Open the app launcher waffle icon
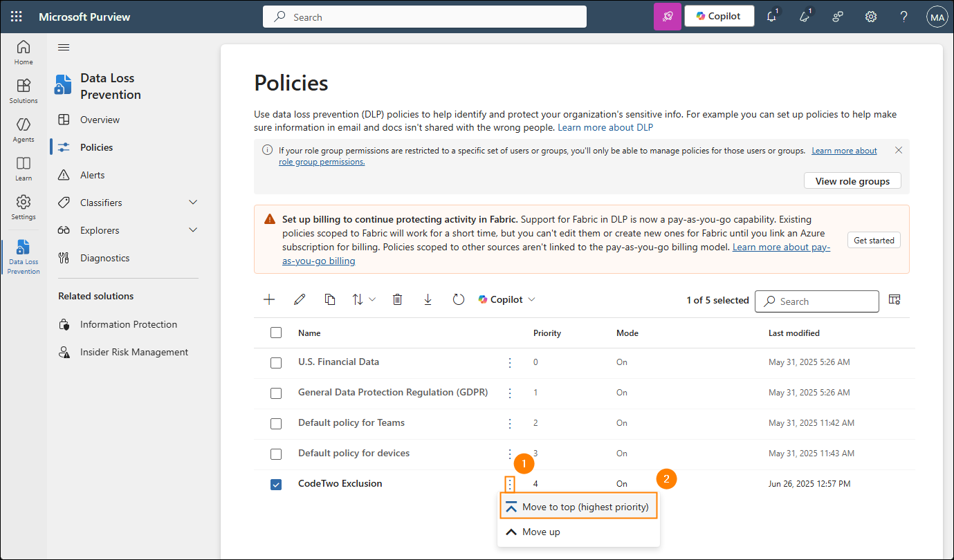This screenshot has width=954, height=560. pos(17,17)
